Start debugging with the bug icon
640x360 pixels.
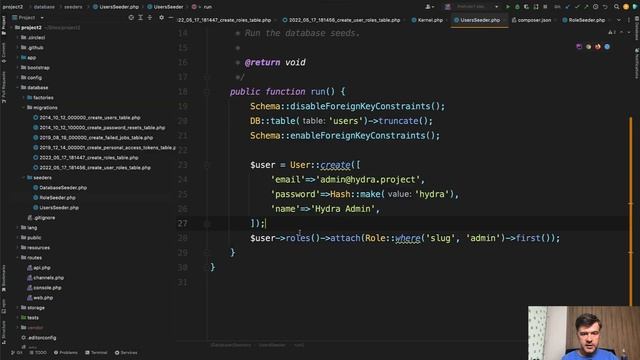point(517,7)
